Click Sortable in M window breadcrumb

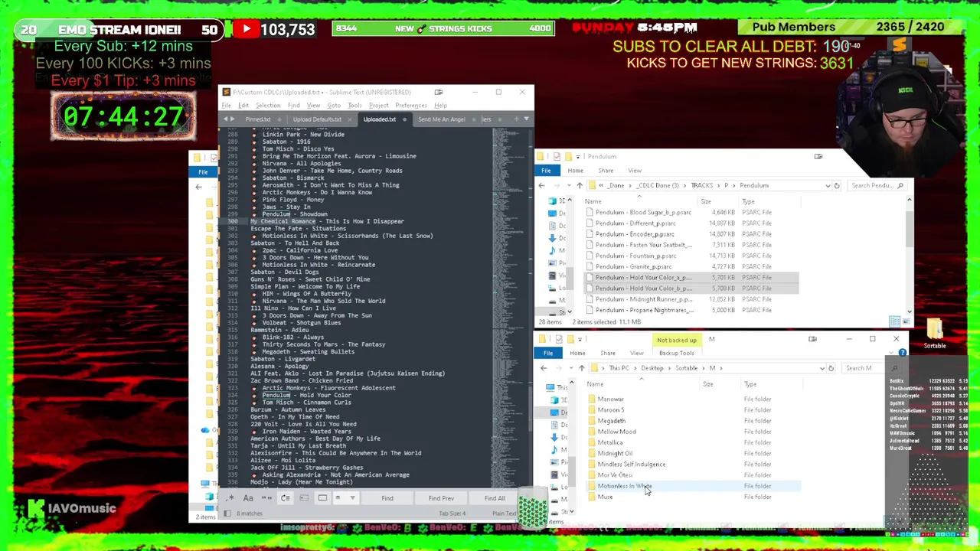coord(686,368)
